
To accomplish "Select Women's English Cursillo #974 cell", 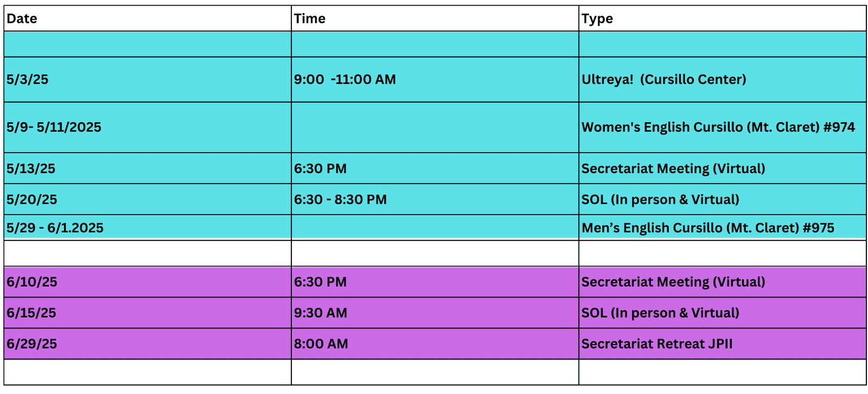I will point(723,128).
